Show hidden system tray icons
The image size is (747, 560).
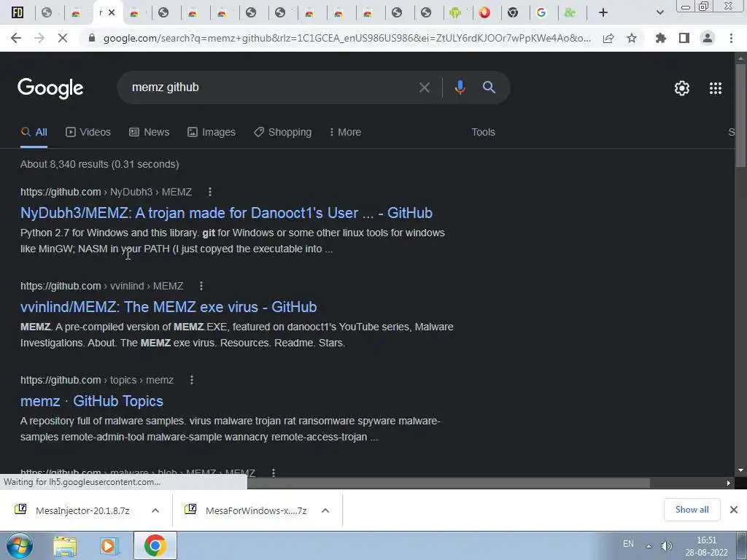649,546
